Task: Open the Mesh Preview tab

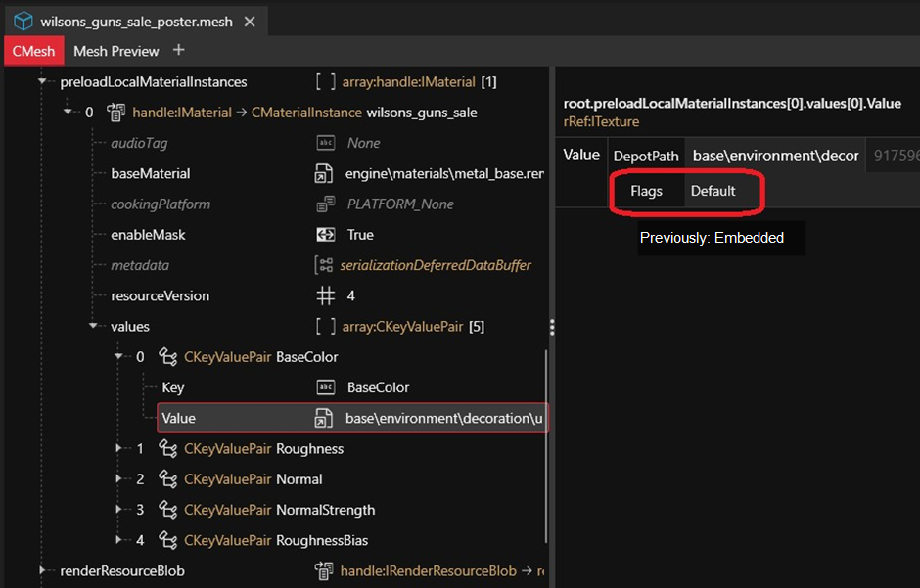Action: tap(115, 51)
